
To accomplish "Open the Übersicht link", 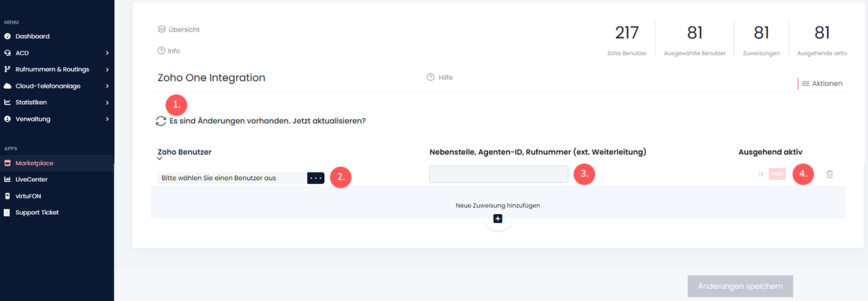I will pos(184,29).
